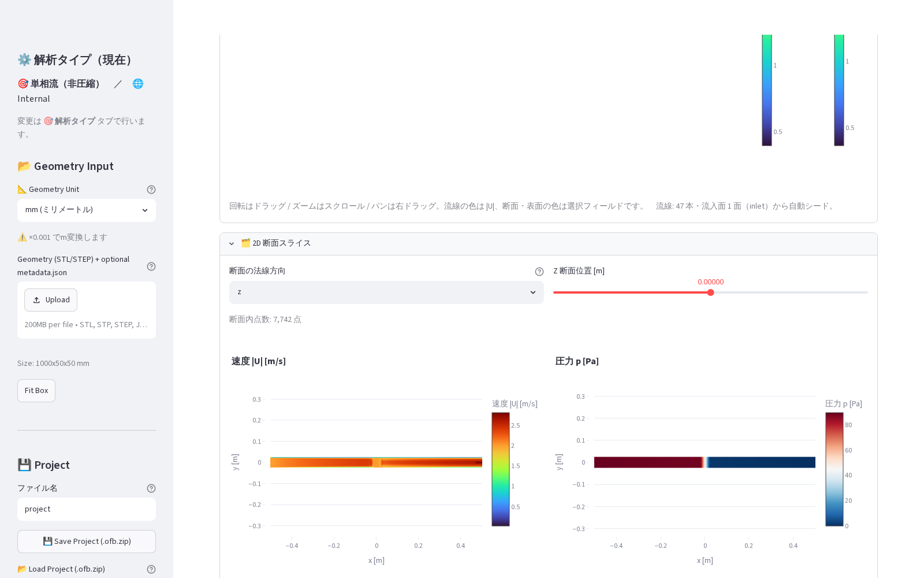Screen dimensions: 924x578
Task: Open help for Geometry STL/STEP upload
Action: (x=151, y=266)
